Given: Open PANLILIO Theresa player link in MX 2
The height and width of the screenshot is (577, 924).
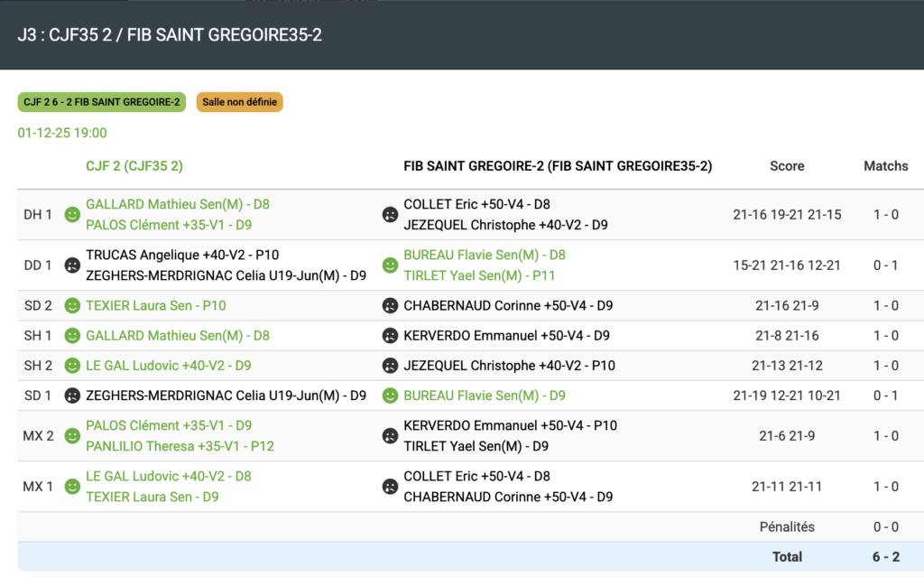Looking at the screenshot, I should point(180,446).
